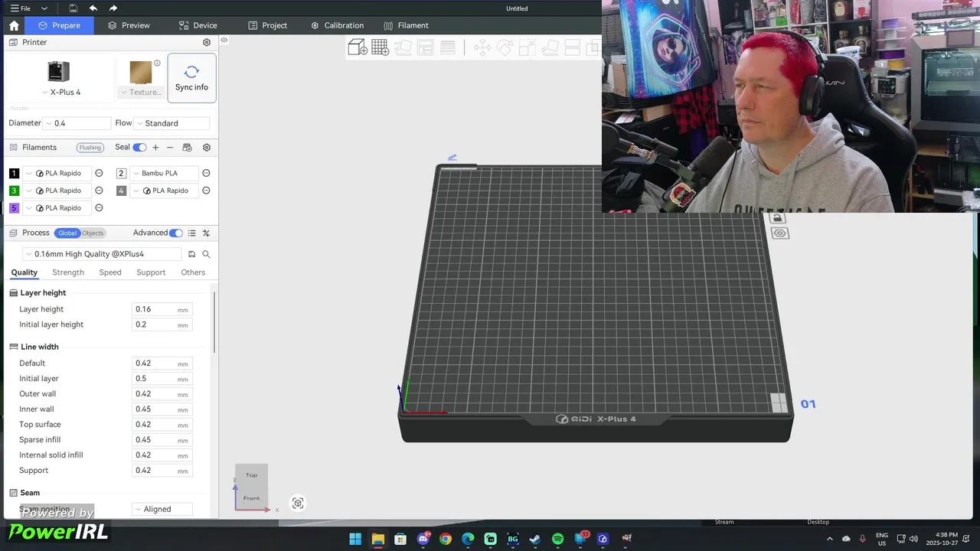The height and width of the screenshot is (551, 980).
Task: Click the Auto orient toolbar icon
Action: pyautogui.click(x=403, y=47)
